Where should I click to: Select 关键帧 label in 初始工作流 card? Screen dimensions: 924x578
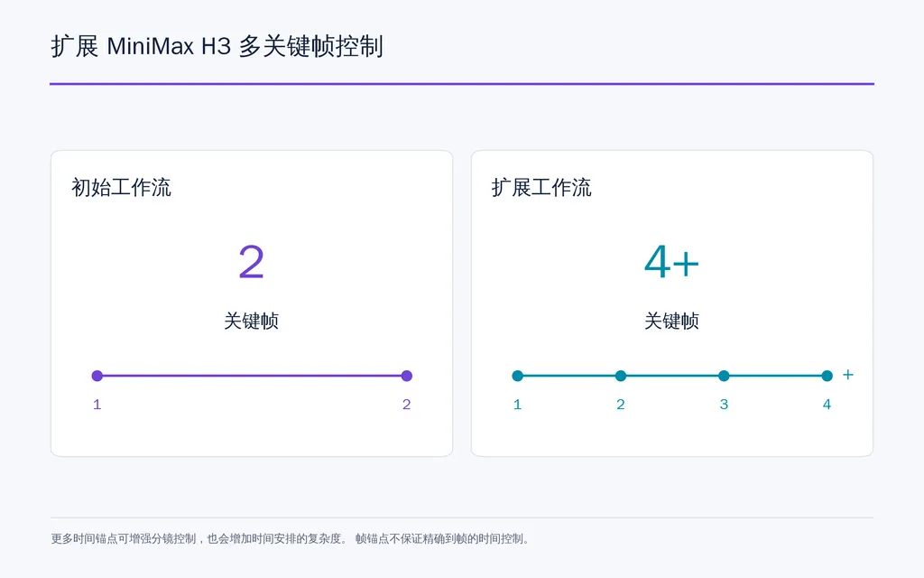tap(251, 321)
